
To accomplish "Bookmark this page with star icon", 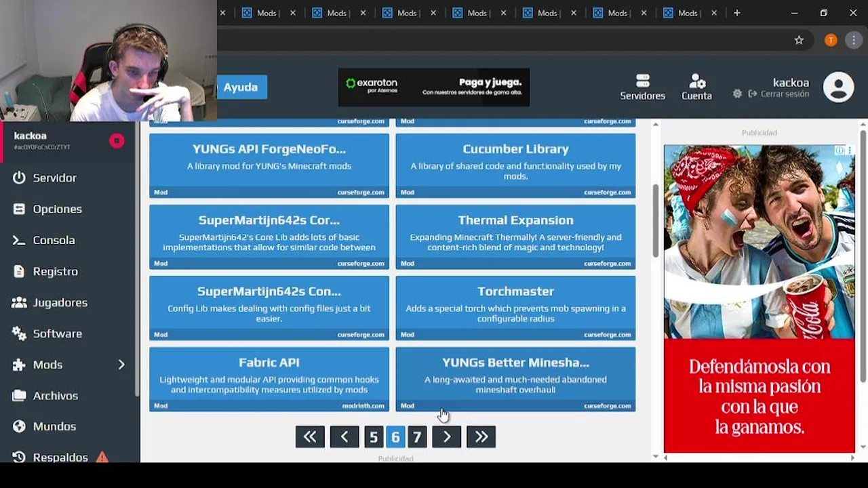I will pos(799,40).
